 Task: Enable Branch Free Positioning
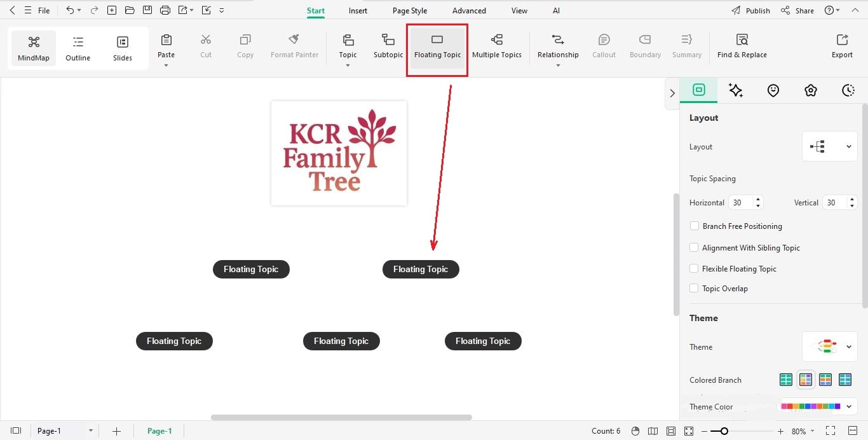pos(694,226)
